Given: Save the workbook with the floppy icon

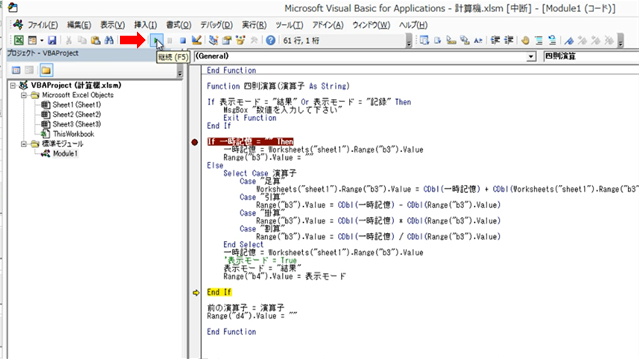Looking at the screenshot, I should (52, 40).
